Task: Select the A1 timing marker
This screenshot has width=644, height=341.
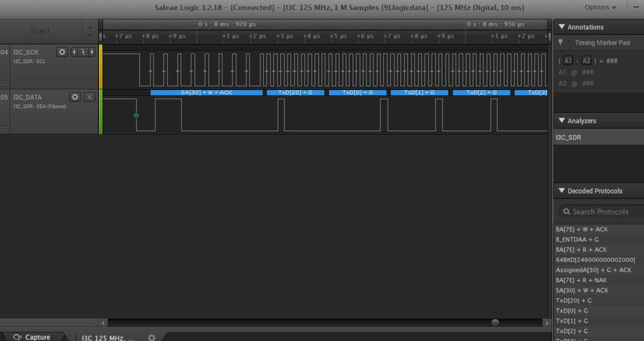Action: (x=568, y=61)
